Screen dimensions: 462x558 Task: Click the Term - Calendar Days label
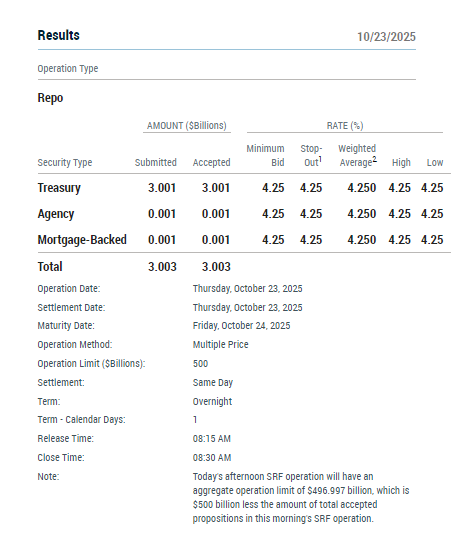(82, 419)
